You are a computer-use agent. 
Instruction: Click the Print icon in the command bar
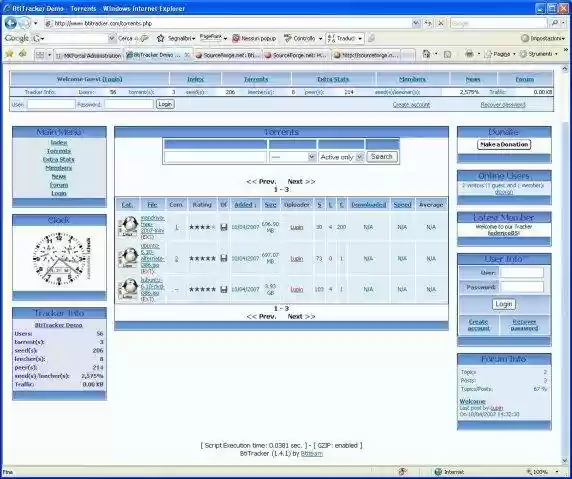coord(469,54)
